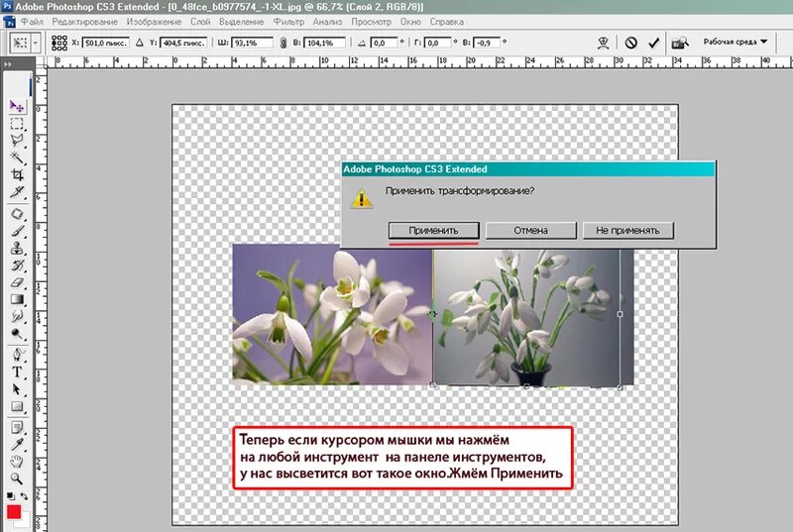Select the Smudge tool
Screen dimensions: 793x532
coord(16,317)
